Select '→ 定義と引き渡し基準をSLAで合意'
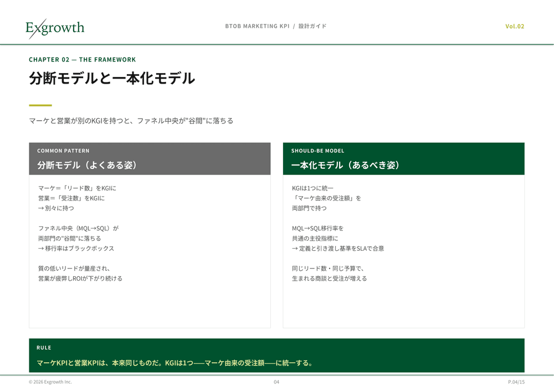 point(338,248)
